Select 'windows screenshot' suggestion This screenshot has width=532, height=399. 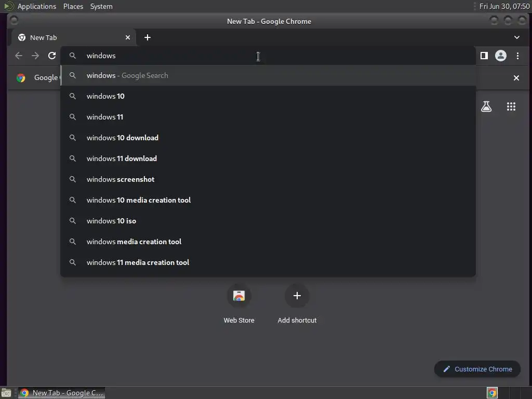point(268,179)
